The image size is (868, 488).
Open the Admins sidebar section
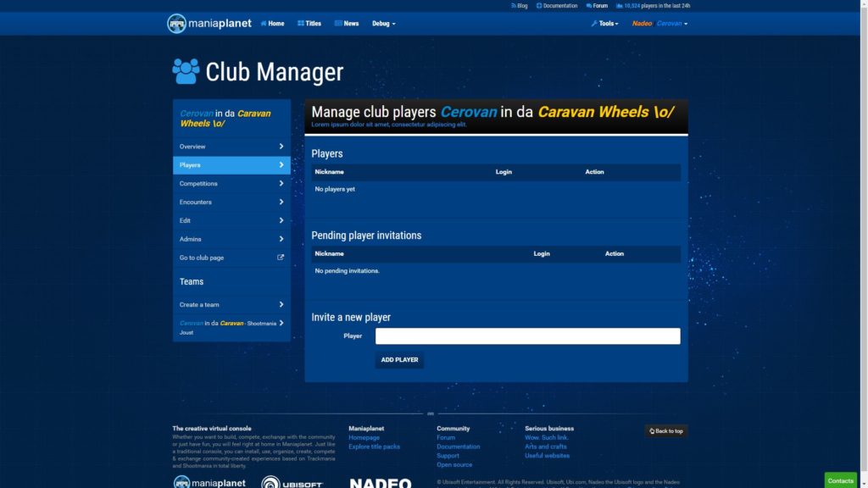click(x=231, y=239)
